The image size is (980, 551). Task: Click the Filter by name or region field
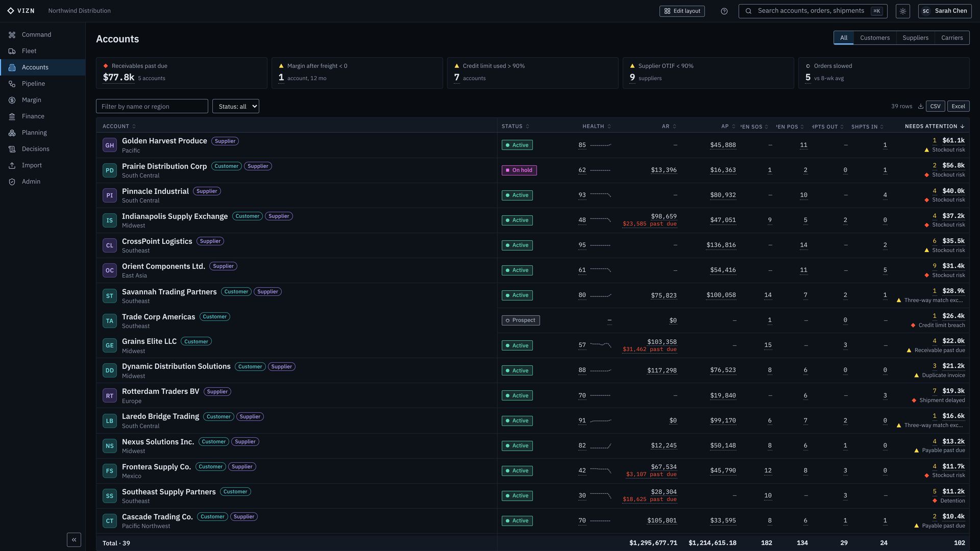(x=152, y=106)
